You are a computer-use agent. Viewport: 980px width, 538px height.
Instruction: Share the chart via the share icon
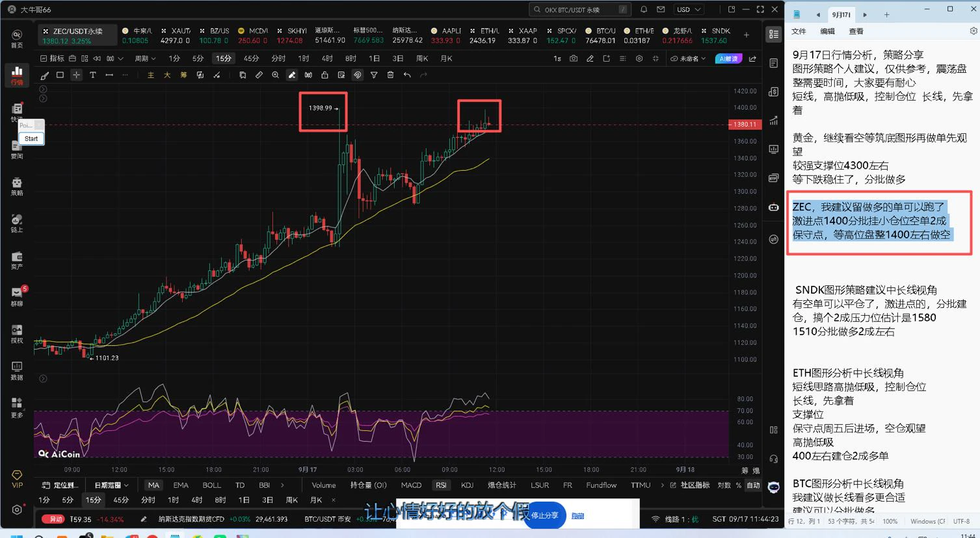[x=752, y=58]
